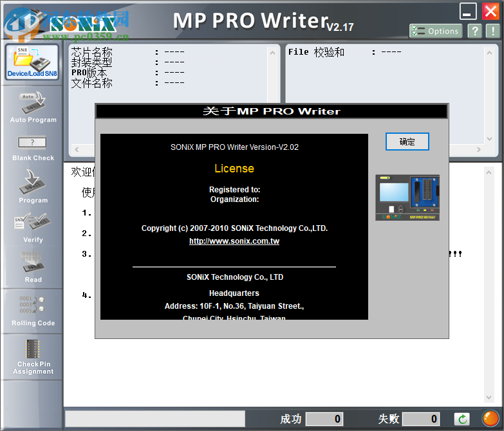Viewport: 504px width, 431px height.
Task: Click the green refresh counter icon
Action: pos(462,419)
